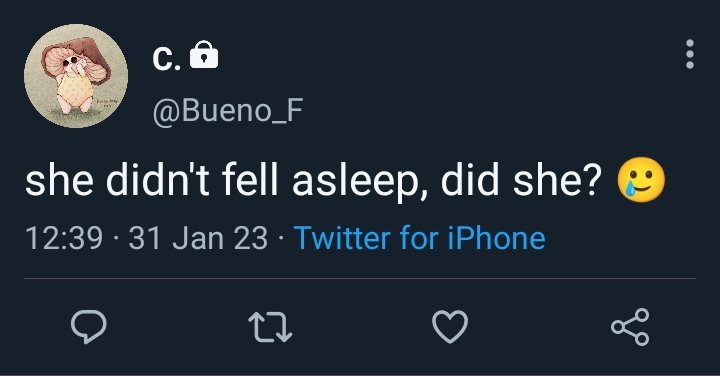
Task: Retweet this post using the arrows icon
Action: click(x=270, y=327)
